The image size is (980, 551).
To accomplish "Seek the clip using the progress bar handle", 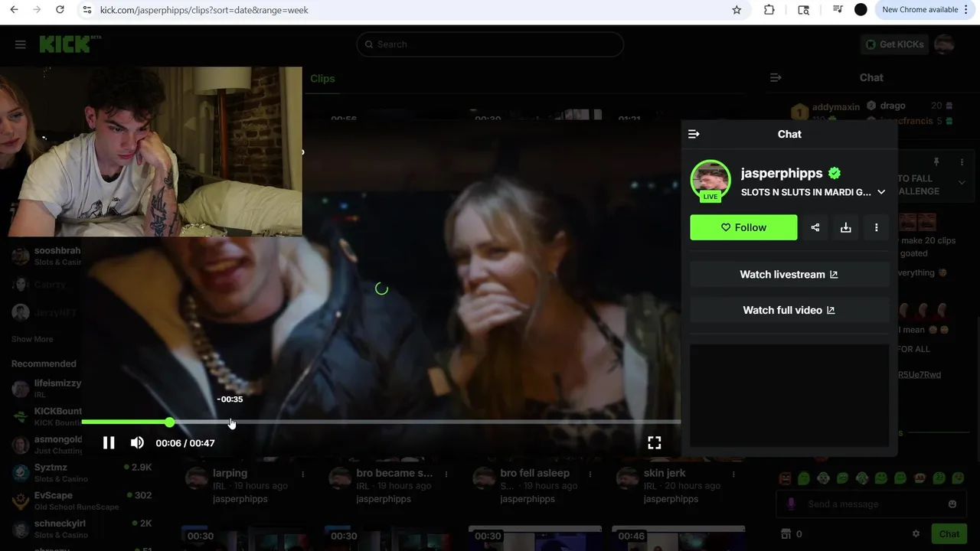I will (x=169, y=422).
